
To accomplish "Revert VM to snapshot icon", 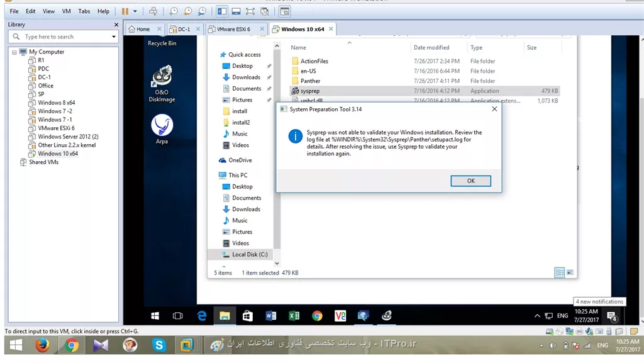I will tap(187, 11).
